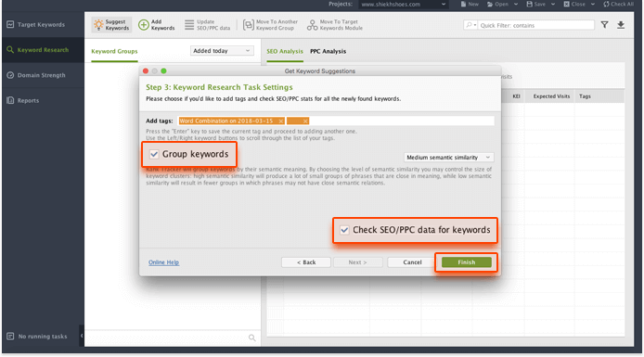Click the Suggest Keywords lightbulb icon

(98, 25)
